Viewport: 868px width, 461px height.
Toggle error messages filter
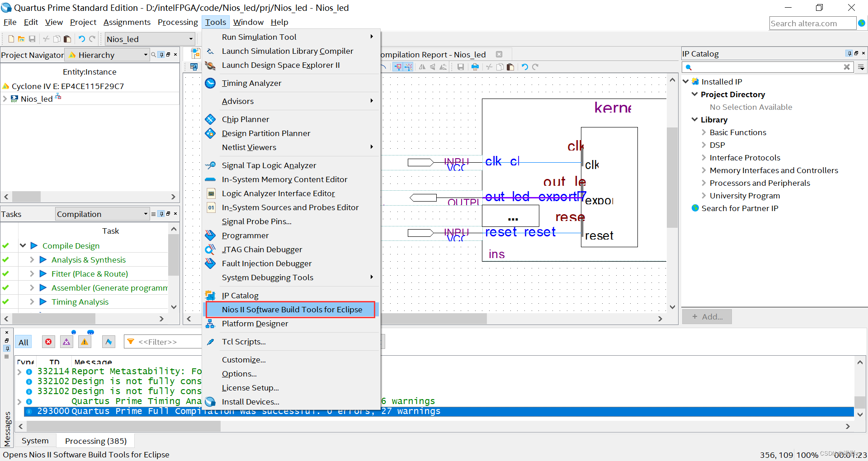coord(48,342)
